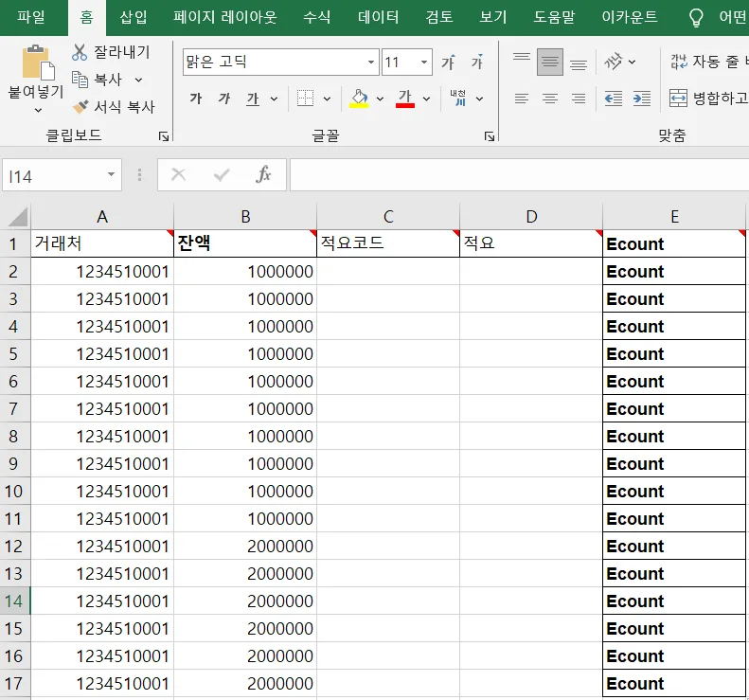
Task: Open the copy options dropdown arrow
Action: (x=138, y=80)
